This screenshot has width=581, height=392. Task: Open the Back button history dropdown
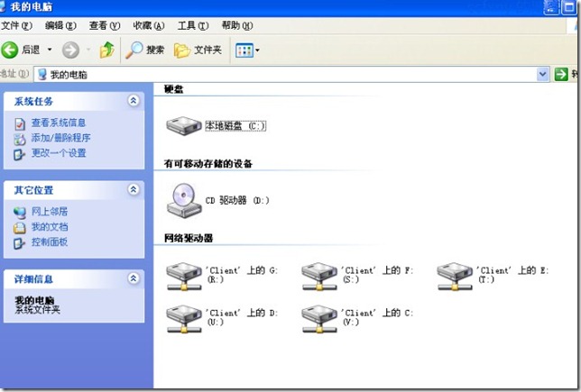click(50, 50)
